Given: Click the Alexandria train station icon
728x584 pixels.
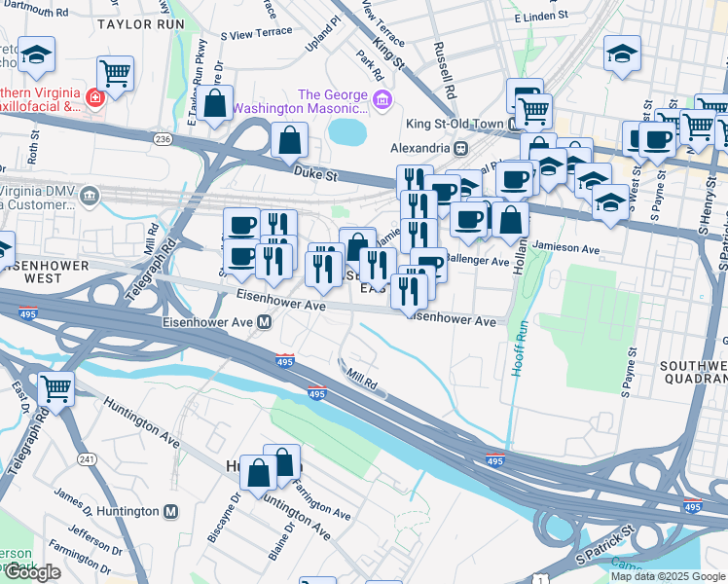Looking at the screenshot, I should [x=461, y=148].
